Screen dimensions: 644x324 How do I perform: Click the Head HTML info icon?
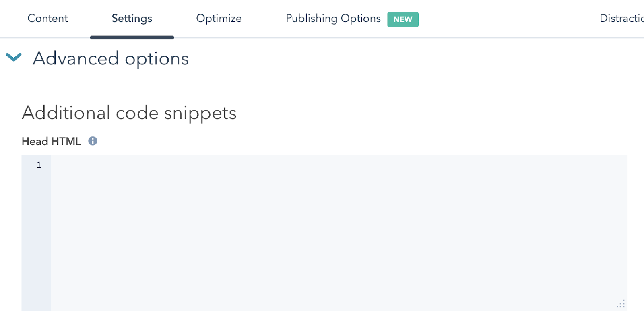93,141
